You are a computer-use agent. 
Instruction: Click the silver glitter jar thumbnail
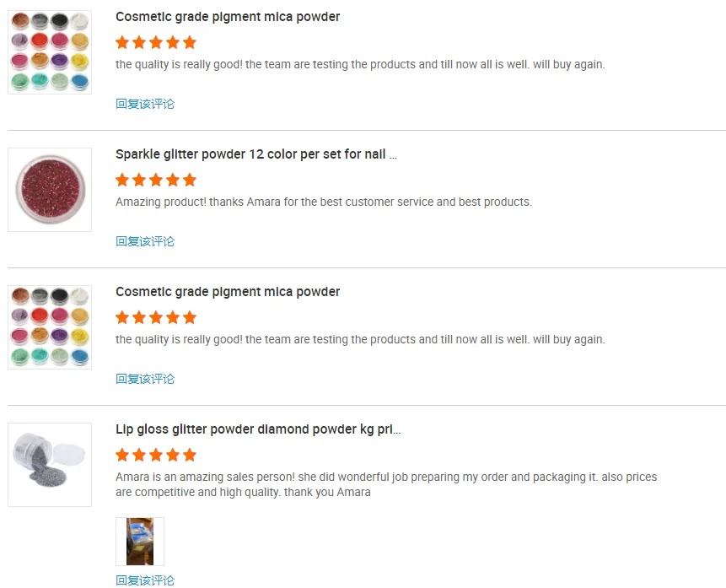50,465
